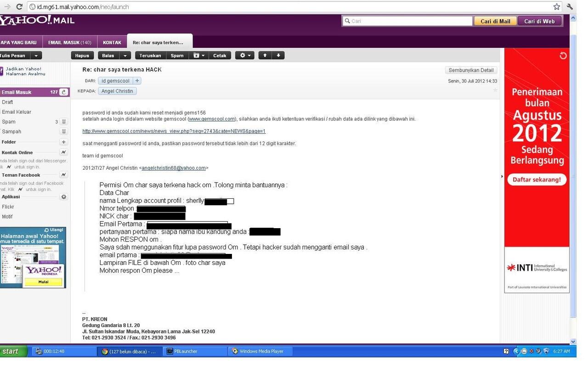Empty the Spam folder with the trash icon
Viewport: 588px width, 368px height.
tap(64, 122)
